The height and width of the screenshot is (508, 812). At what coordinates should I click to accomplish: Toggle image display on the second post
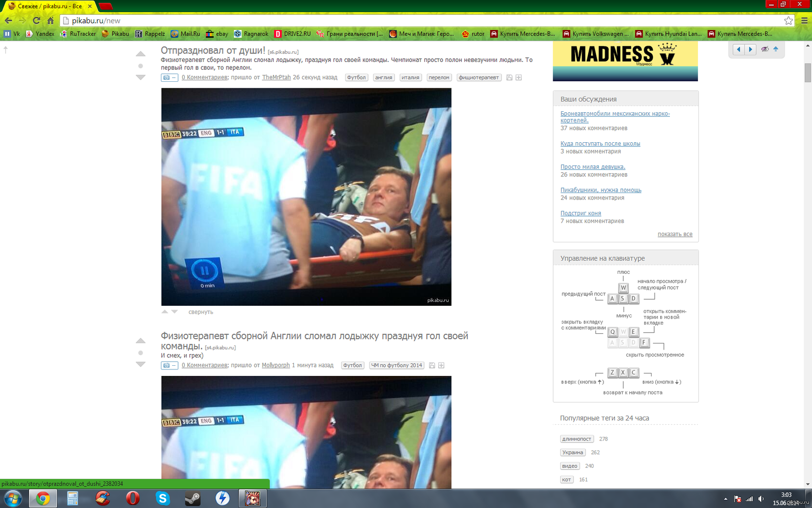[169, 365]
